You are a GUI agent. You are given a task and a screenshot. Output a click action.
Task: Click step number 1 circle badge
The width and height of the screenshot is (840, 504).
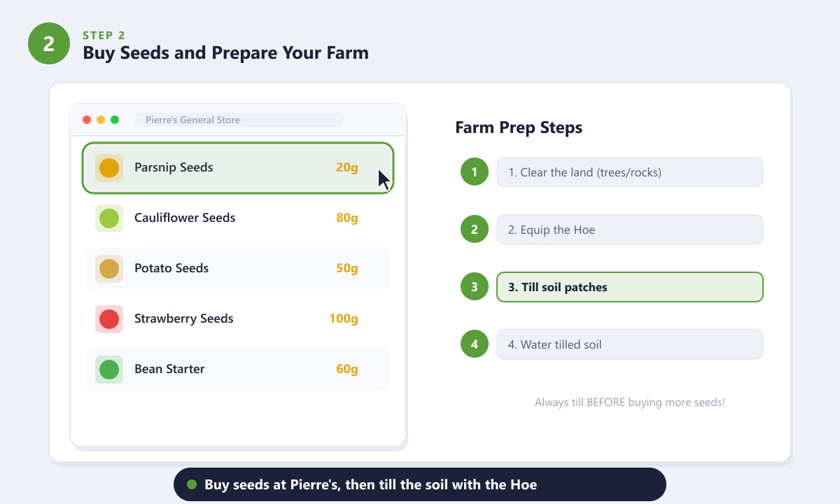(x=475, y=172)
